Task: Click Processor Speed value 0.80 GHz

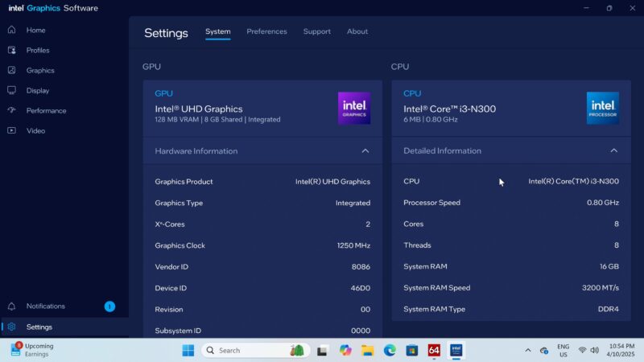Action: pos(602,203)
